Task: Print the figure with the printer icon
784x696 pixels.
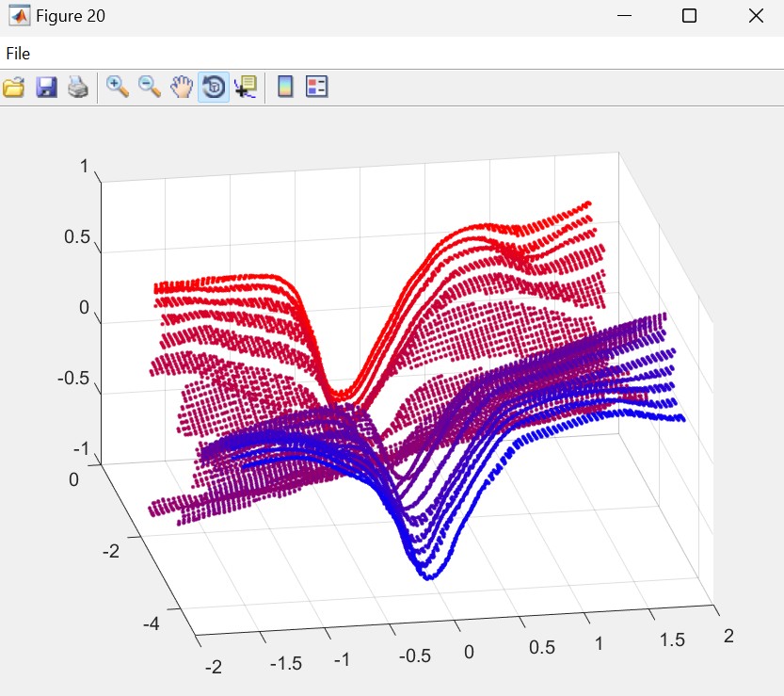Action: 78,88
